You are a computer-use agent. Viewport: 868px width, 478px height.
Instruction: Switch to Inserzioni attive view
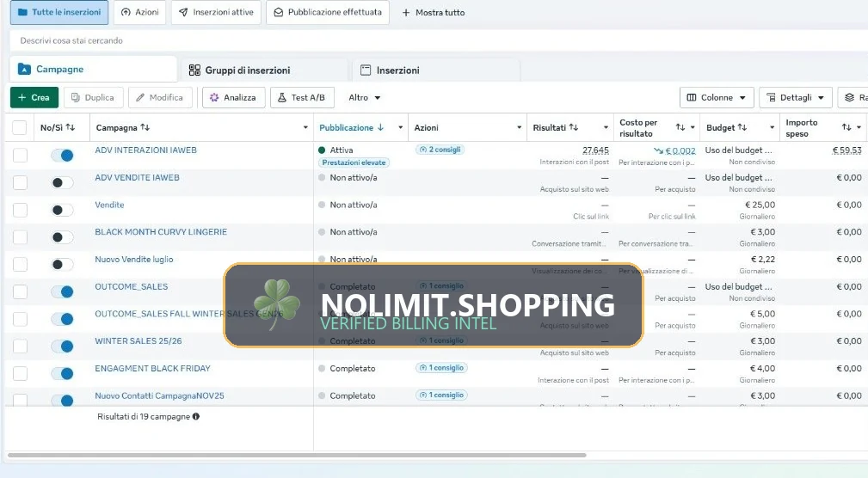216,12
